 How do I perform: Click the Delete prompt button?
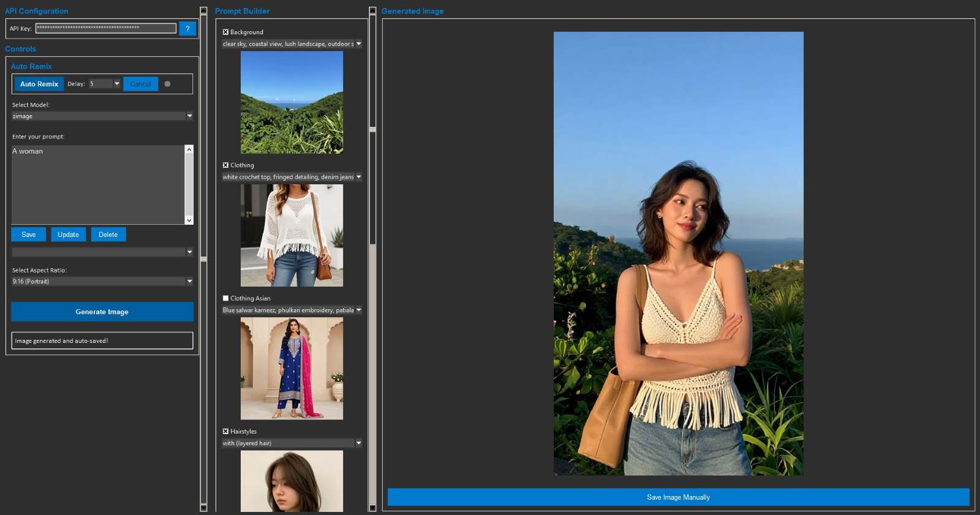[108, 235]
